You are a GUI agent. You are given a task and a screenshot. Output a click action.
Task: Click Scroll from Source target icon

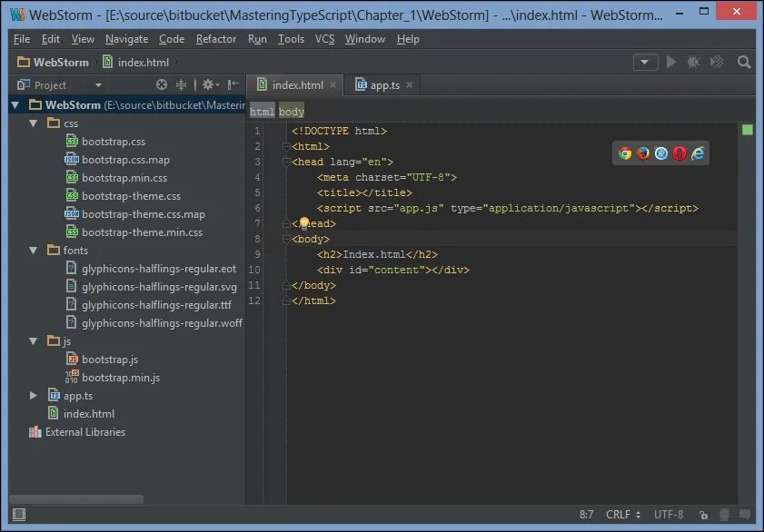tap(162, 84)
